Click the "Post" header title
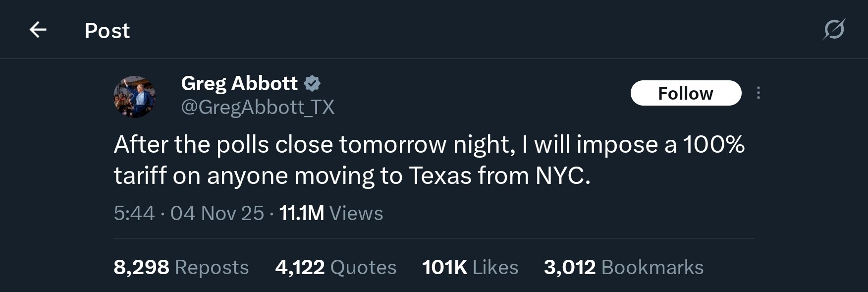This screenshot has width=868, height=292. click(x=107, y=31)
